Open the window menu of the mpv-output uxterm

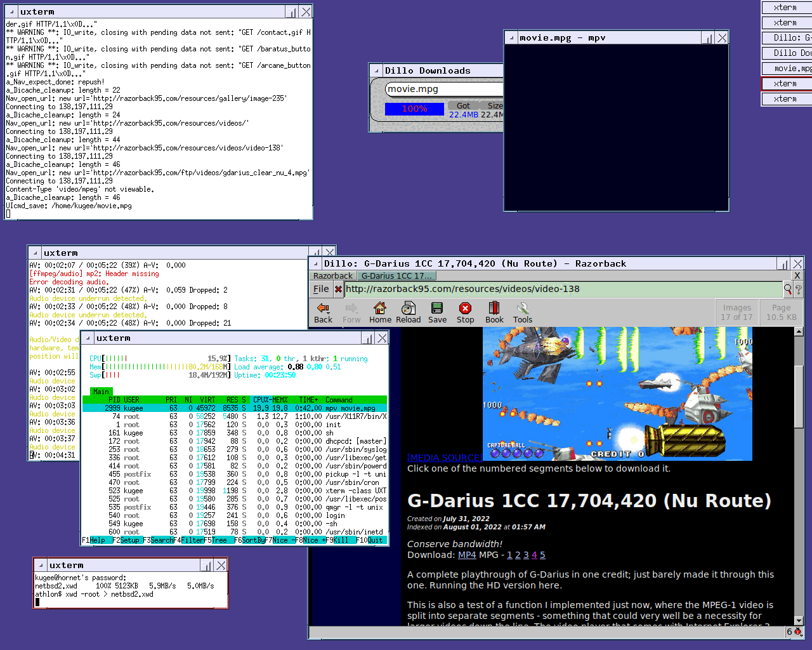click(x=35, y=253)
